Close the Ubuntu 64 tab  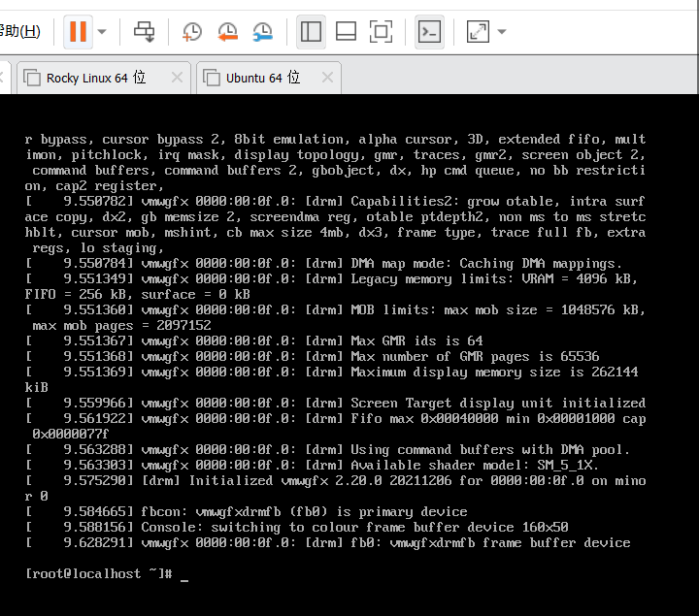(327, 78)
